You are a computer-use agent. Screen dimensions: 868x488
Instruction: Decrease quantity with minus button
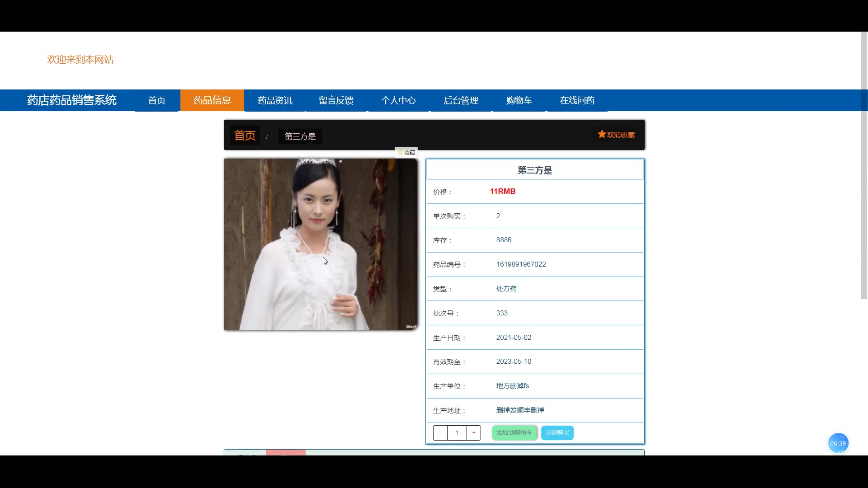[x=440, y=433]
